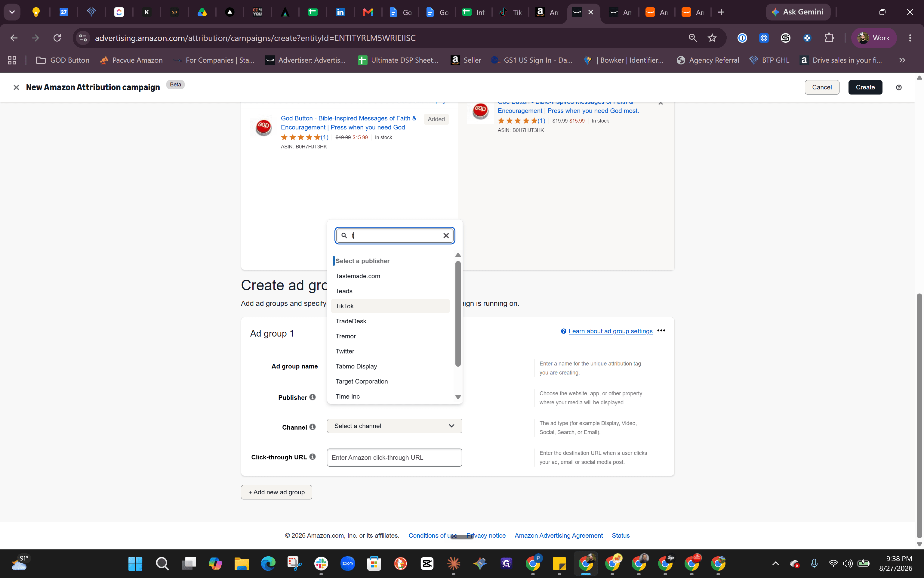Click the Cancel button
Viewport: 924px width, 578px height.
point(822,88)
